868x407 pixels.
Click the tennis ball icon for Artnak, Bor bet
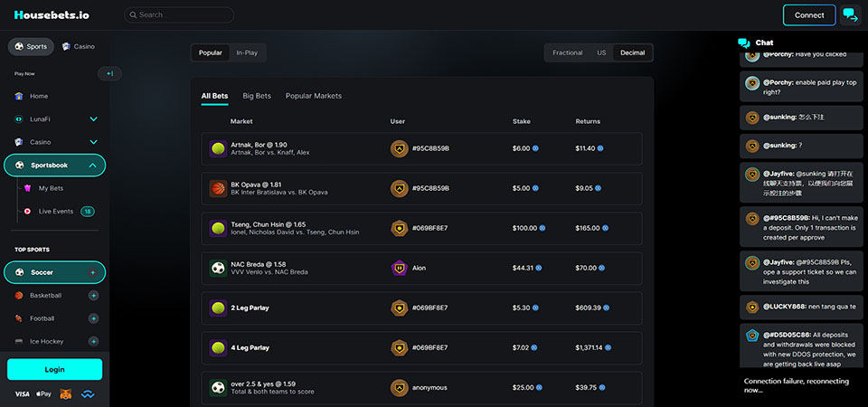[218, 148]
